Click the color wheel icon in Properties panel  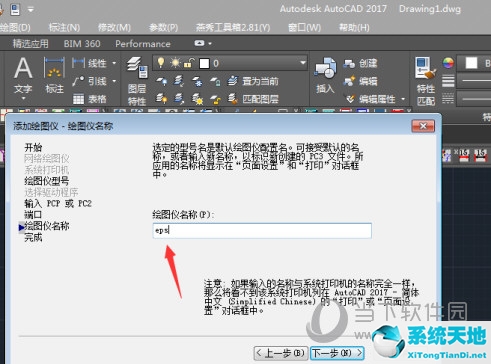click(448, 63)
